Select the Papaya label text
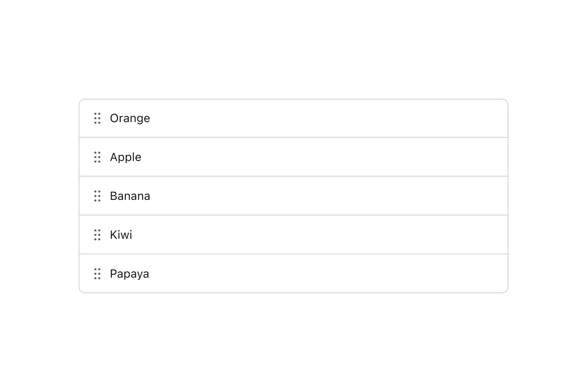This screenshot has height=392, width=587. [x=129, y=274]
